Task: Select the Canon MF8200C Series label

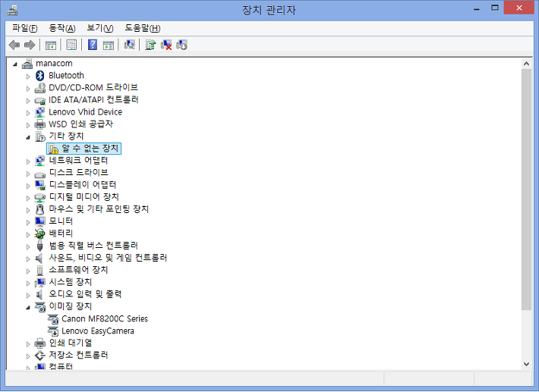Action: click(105, 319)
